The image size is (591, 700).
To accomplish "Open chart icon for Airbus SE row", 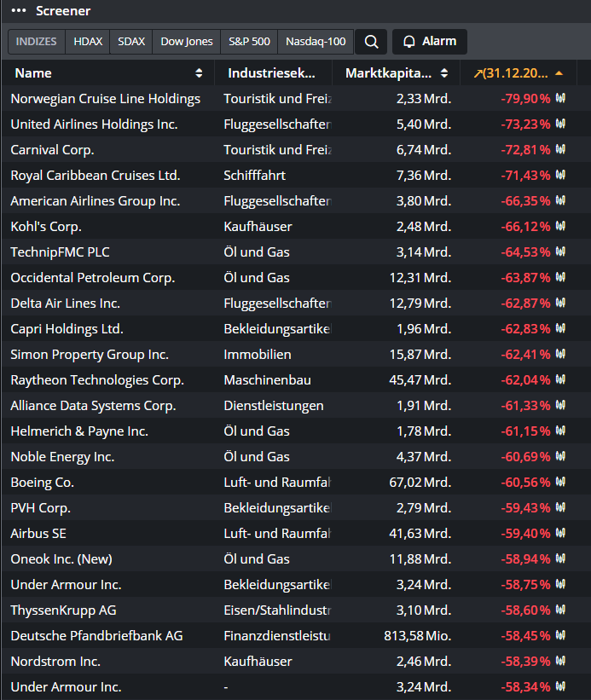I will pyautogui.click(x=560, y=534).
